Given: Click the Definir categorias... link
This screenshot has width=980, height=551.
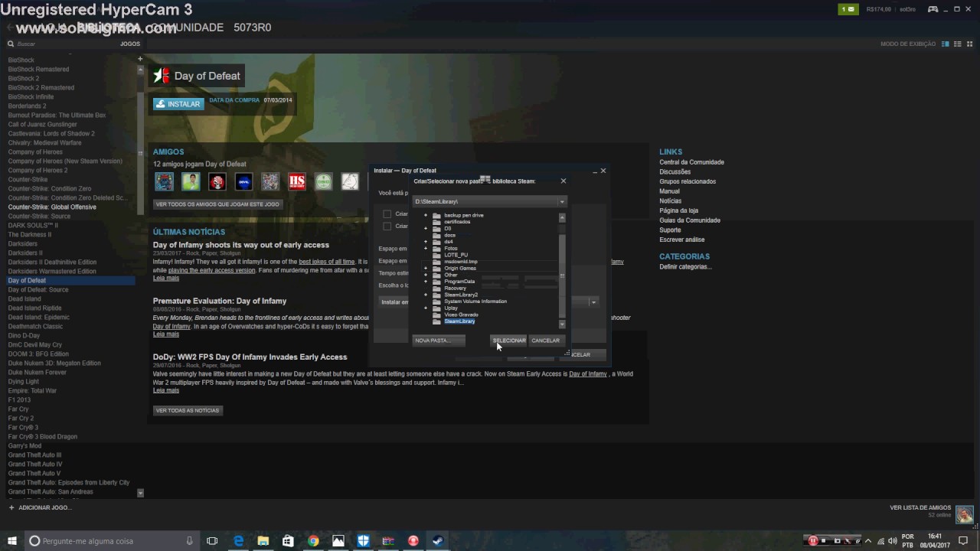Looking at the screenshot, I should pyautogui.click(x=685, y=267).
